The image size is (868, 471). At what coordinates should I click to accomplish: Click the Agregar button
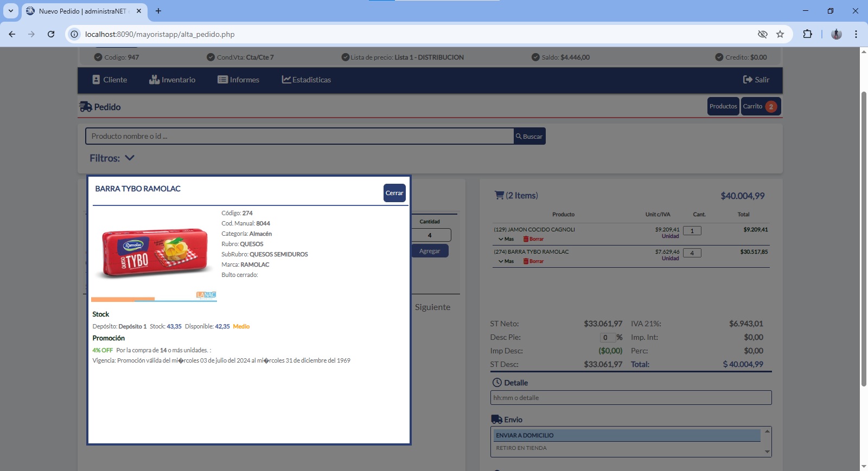coord(430,251)
